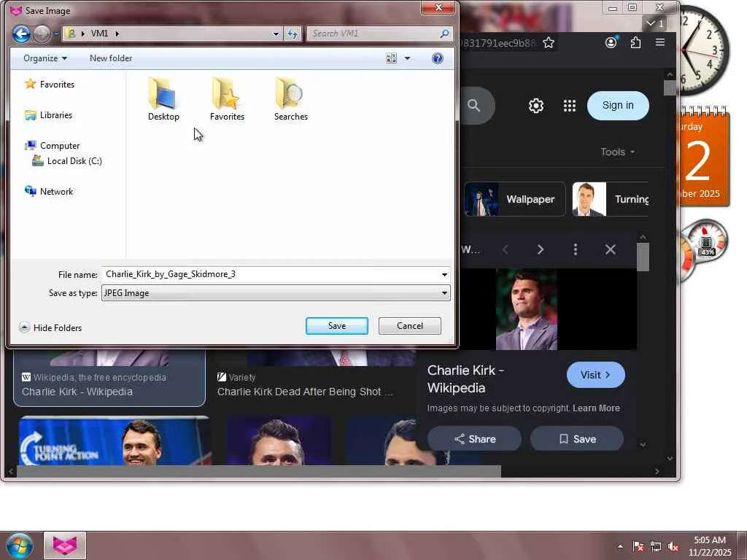
Task: Click the preview panel vertical scrollbar thumb
Action: (x=643, y=257)
